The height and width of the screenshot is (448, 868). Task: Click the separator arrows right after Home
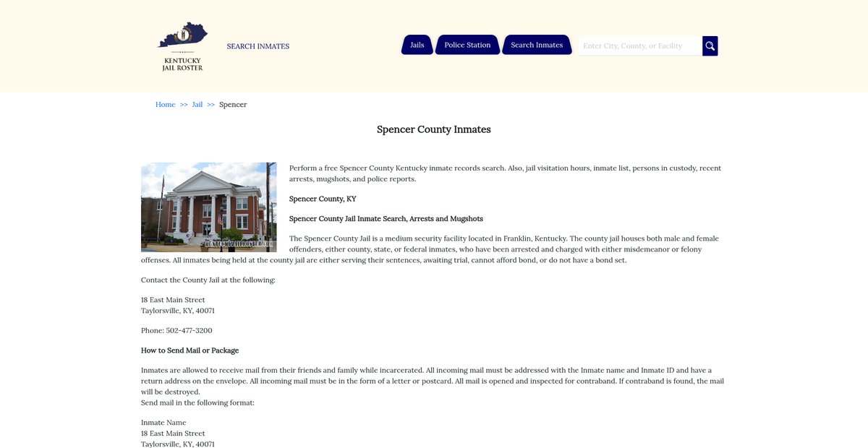click(184, 105)
